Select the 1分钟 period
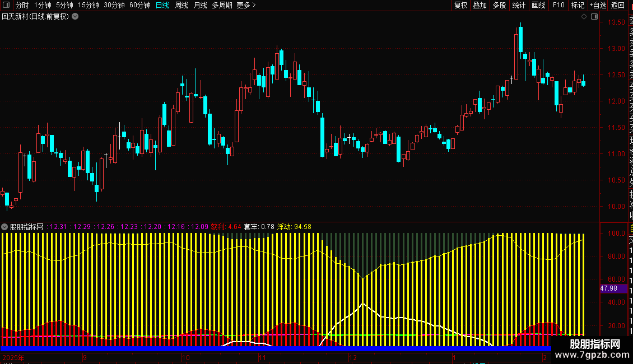 click(43, 5)
